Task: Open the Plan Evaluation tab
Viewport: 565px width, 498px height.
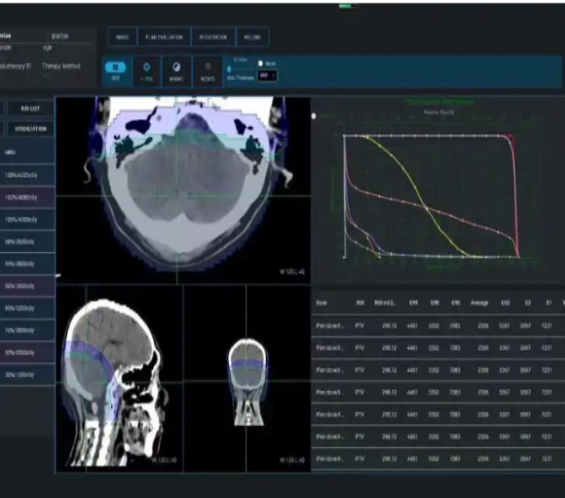Action: 164,37
